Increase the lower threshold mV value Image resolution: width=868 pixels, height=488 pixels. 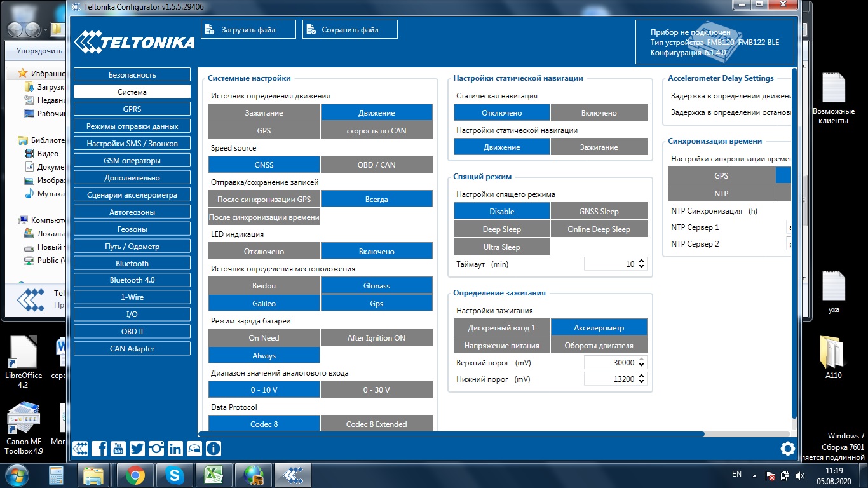pos(642,376)
